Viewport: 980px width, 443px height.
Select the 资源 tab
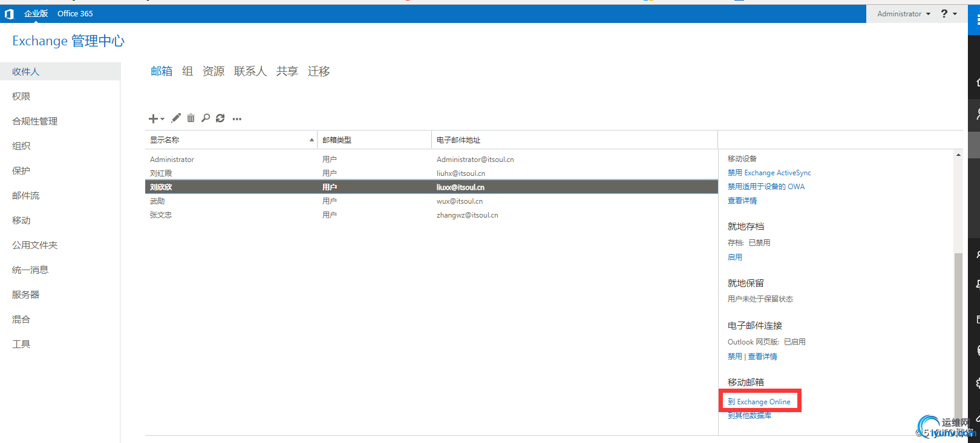tap(214, 71)
